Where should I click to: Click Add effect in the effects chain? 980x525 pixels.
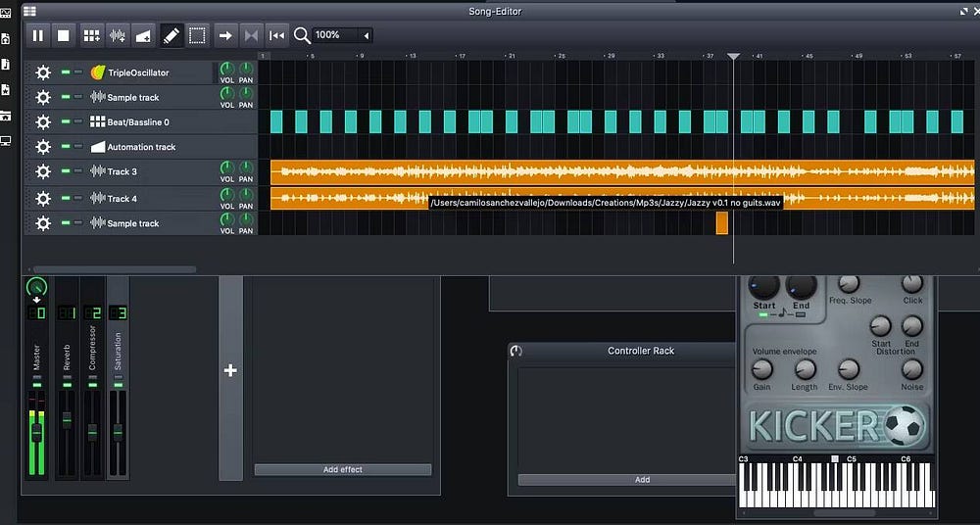(x=342, y=470)
